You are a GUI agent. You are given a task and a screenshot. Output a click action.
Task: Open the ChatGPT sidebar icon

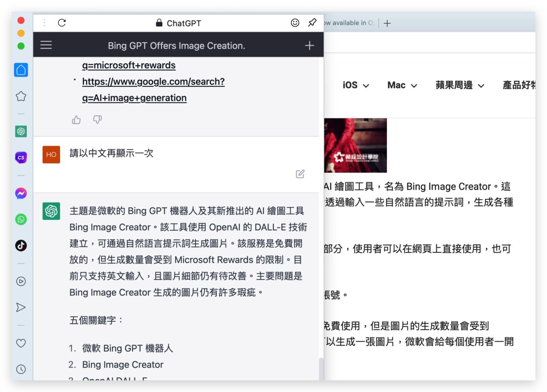21,132
